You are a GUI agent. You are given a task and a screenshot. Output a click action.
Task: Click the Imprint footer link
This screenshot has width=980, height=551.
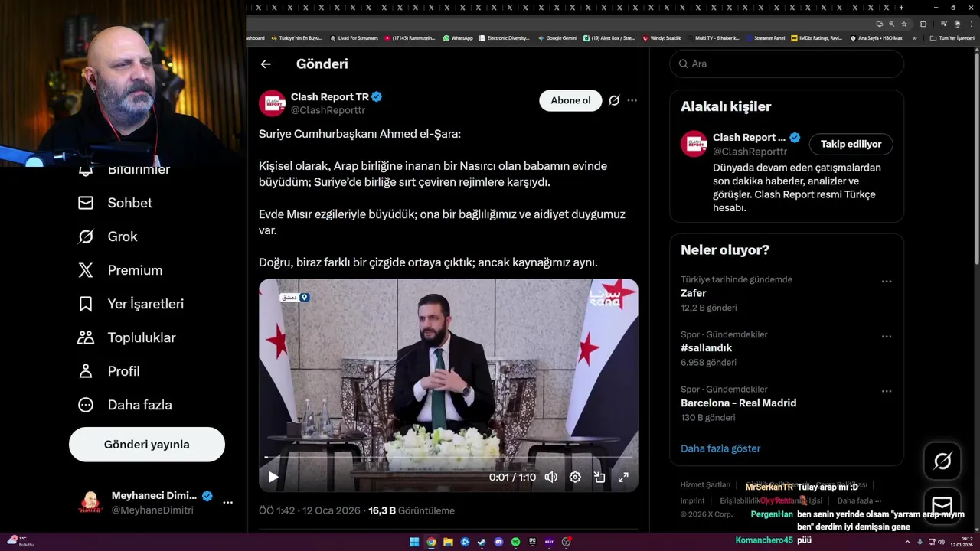click(692, 500)
